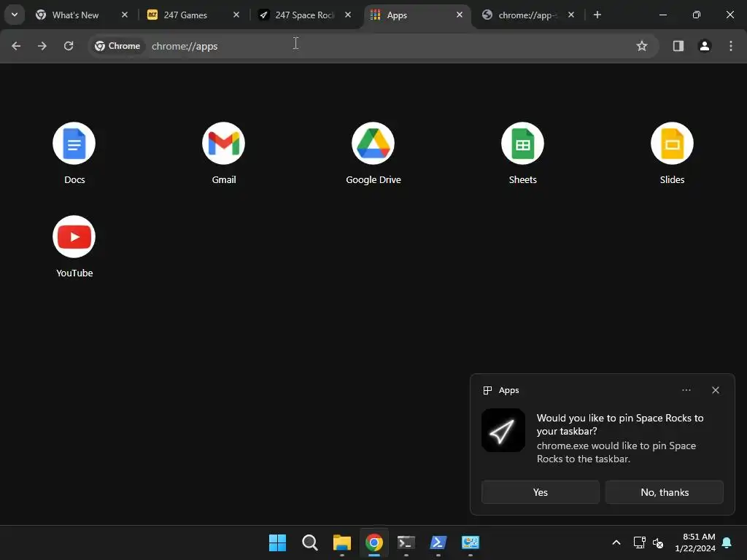Open the Chrome side panel

coord(678,46)
